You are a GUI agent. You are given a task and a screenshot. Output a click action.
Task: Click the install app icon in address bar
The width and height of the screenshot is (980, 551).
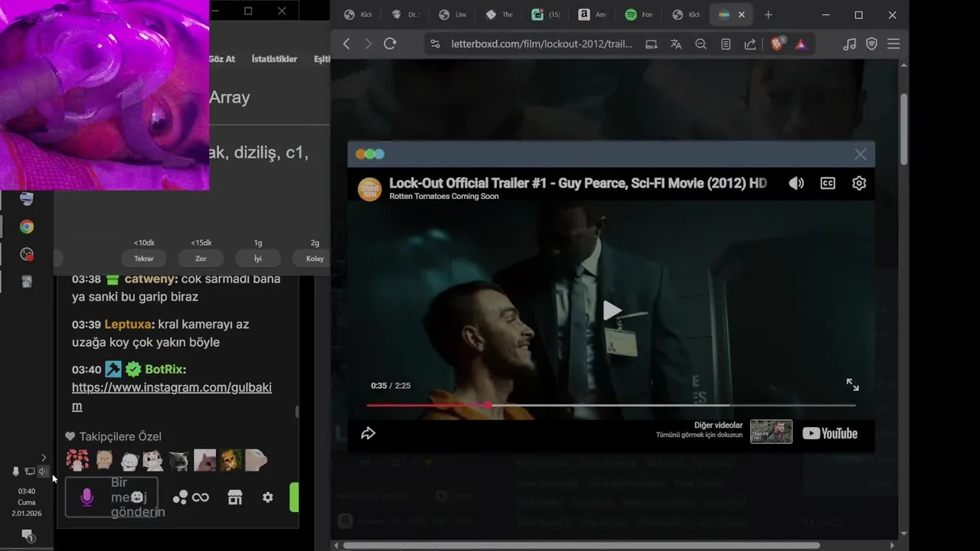point(652,44)
